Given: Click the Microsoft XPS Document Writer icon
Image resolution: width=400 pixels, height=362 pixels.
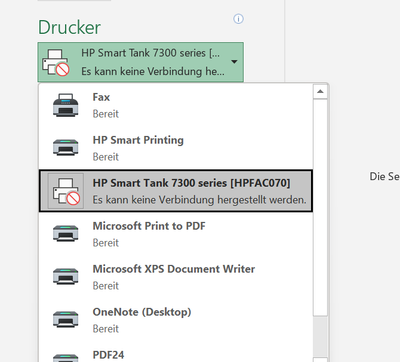Looking at the screenshot, I should click(66, 276).
